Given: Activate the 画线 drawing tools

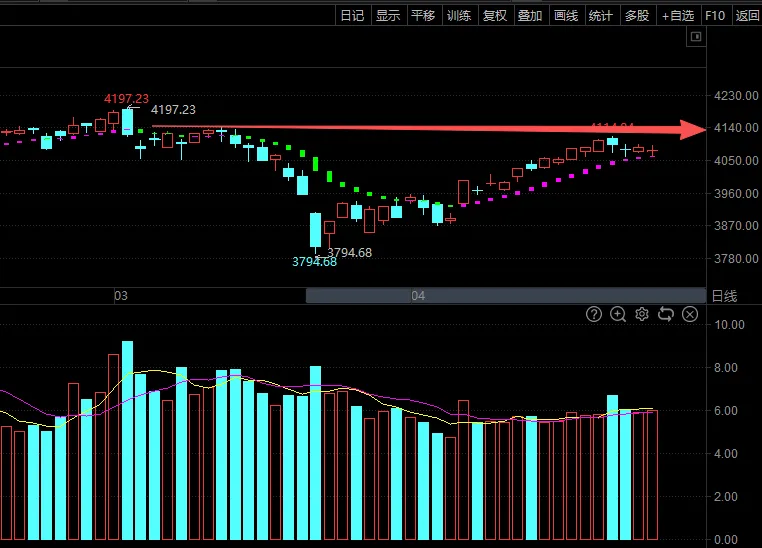Looking at the screenshot, I should tap(567, 16).
